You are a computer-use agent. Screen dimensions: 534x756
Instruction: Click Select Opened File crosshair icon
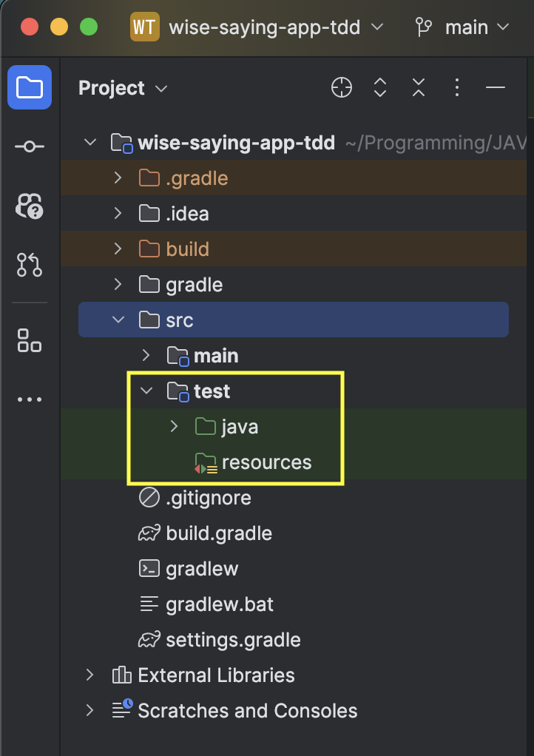pos(341,88)
